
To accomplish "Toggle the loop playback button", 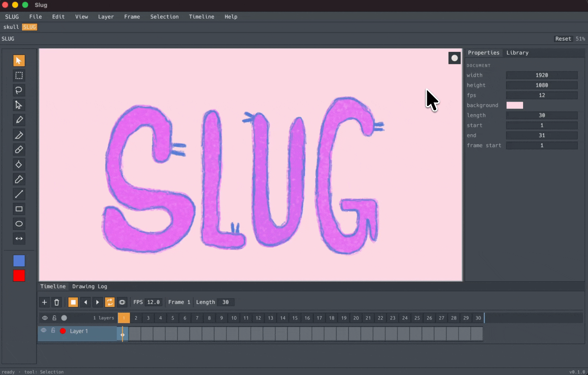I will (110, 302).
